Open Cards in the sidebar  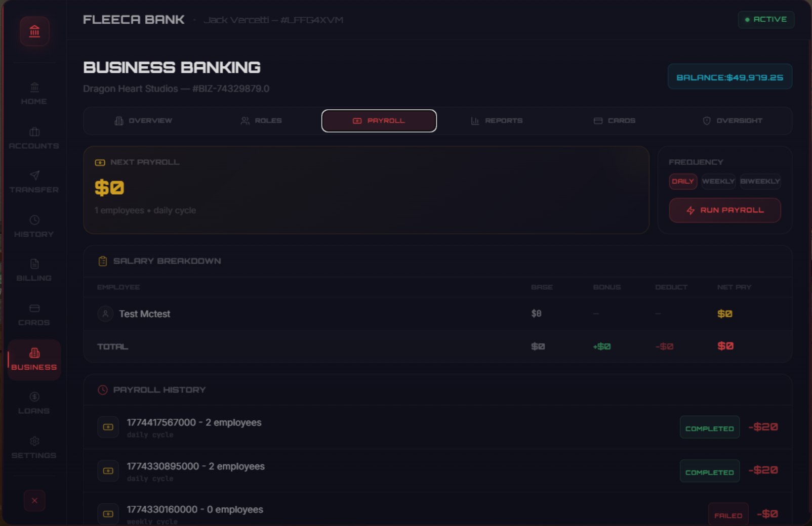pos(34,316)
